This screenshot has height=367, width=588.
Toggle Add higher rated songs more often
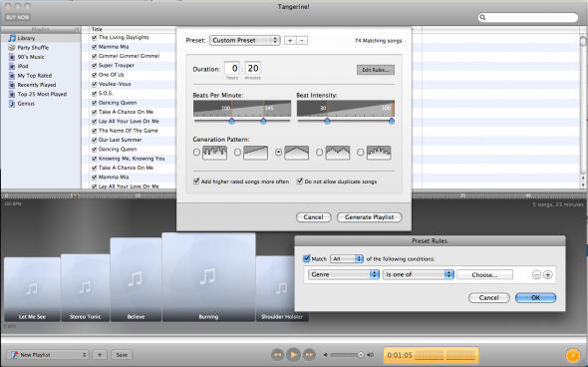[x=196, y=182]
